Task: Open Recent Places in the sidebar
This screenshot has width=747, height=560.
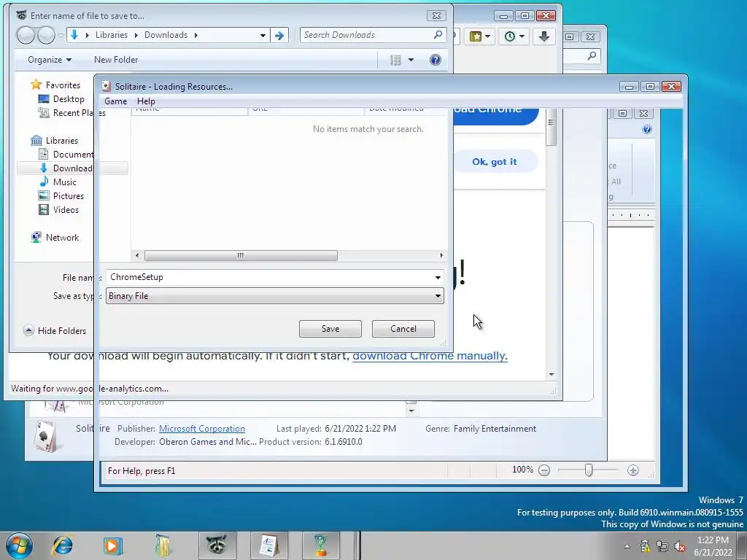Action: [72, 113]
